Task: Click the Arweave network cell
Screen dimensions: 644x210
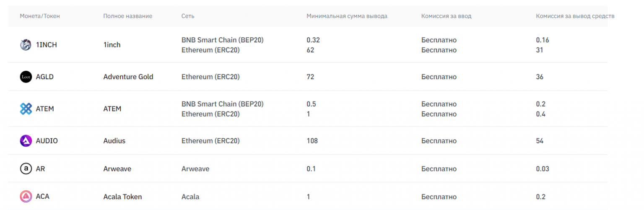Action: tap(195, 169)
